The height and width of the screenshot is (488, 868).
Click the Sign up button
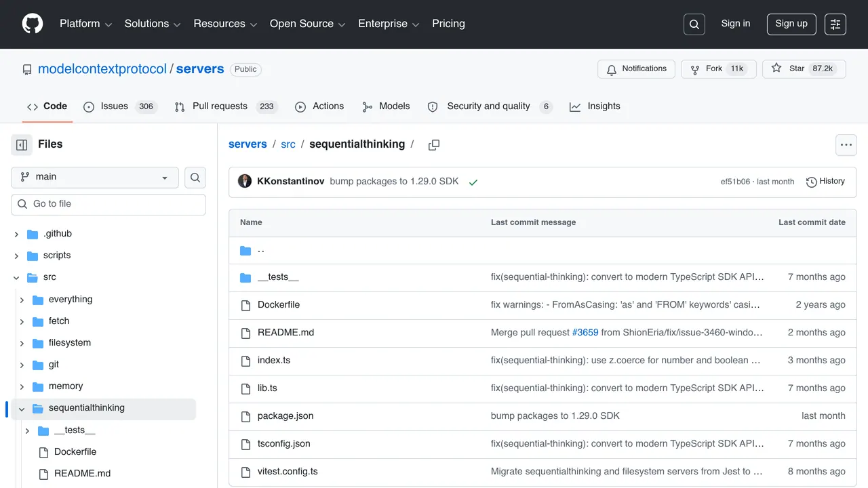pyautogui.click(x=791, y=24)
